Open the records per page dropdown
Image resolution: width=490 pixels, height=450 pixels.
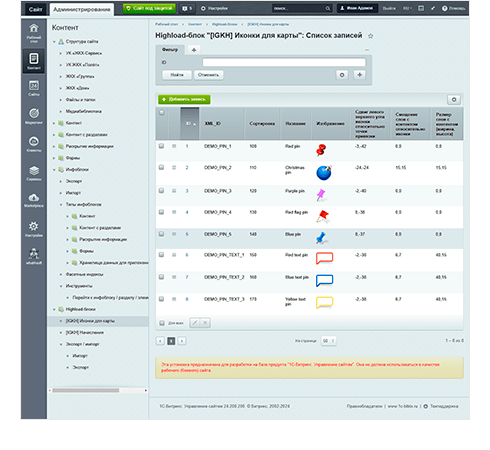coord(329,341)
